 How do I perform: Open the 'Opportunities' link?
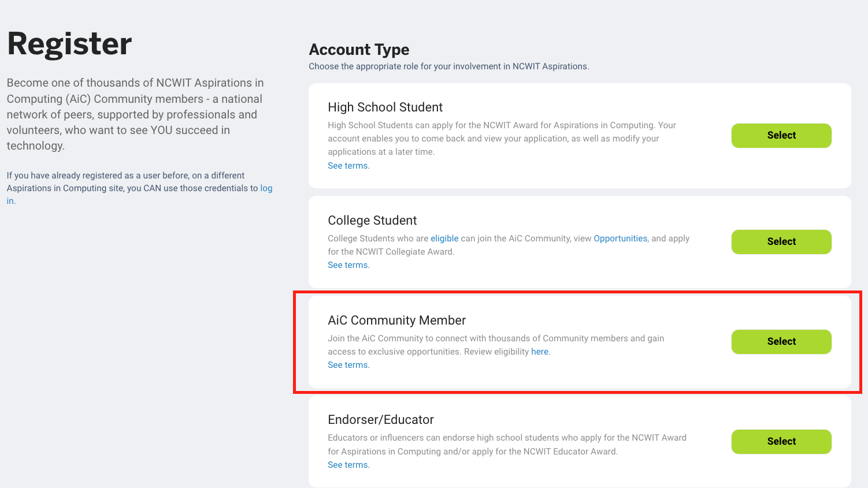tap(621, 239)
